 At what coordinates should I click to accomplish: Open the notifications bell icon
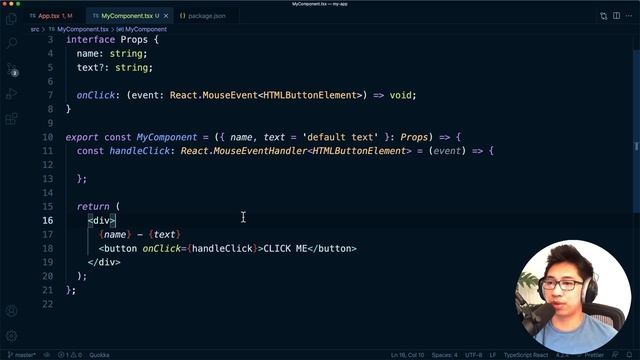coord(629,355)
